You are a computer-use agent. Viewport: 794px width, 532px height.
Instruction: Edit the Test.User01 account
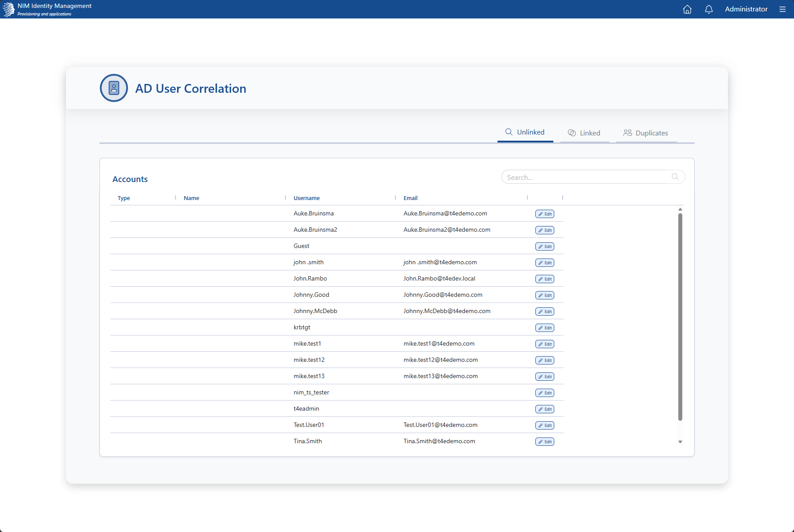(x=545, y=425)
